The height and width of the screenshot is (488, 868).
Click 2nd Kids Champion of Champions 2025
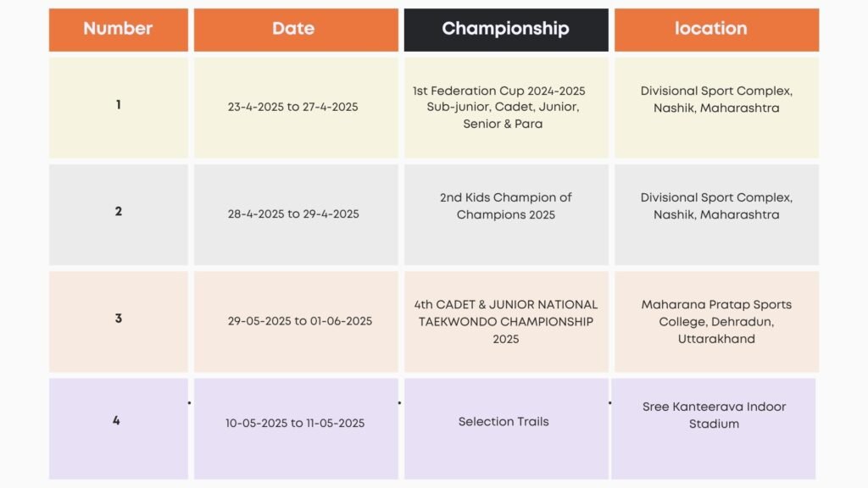[x=505, y=206]
